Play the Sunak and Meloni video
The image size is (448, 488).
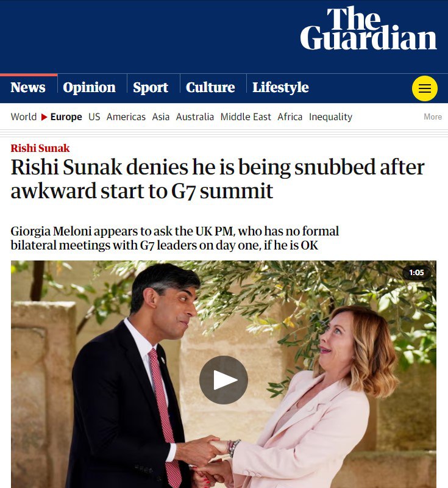[223, 380]
